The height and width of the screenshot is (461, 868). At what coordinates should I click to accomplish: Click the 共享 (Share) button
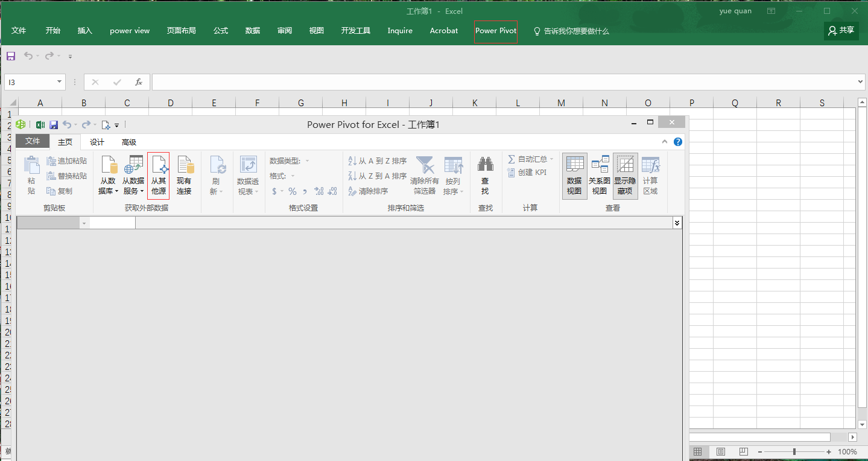coord(841,31)
